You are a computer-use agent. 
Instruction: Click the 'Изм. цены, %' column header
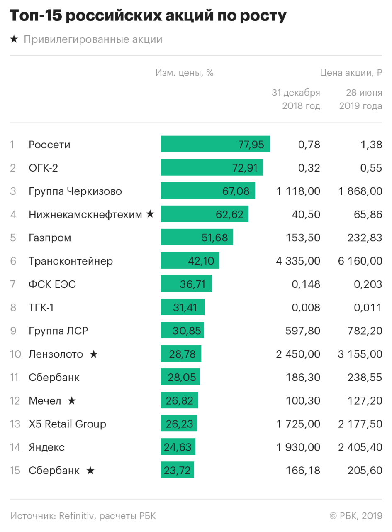point(184,73)
